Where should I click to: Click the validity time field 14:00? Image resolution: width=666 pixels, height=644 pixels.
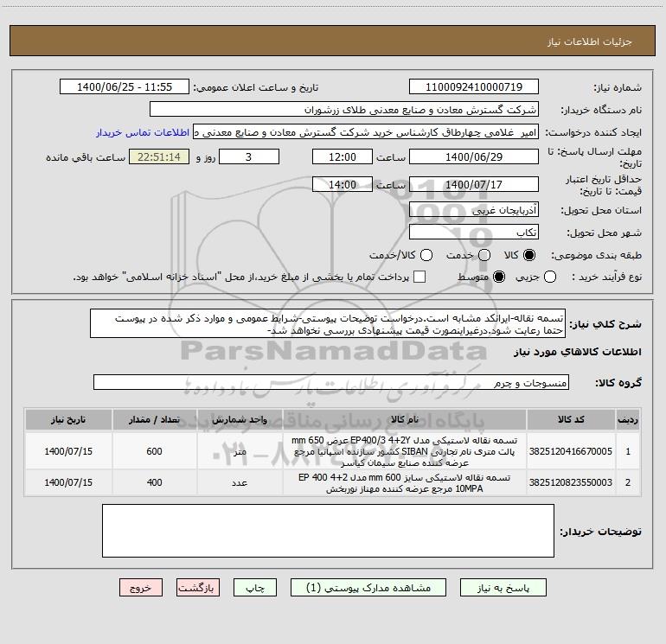[x=343, y=184]
